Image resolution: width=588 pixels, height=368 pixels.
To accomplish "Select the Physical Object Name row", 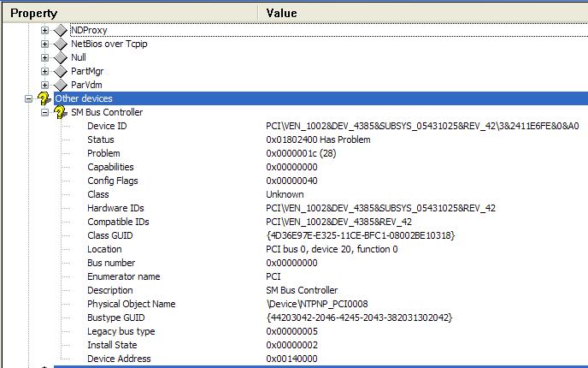I will (321, 304).
